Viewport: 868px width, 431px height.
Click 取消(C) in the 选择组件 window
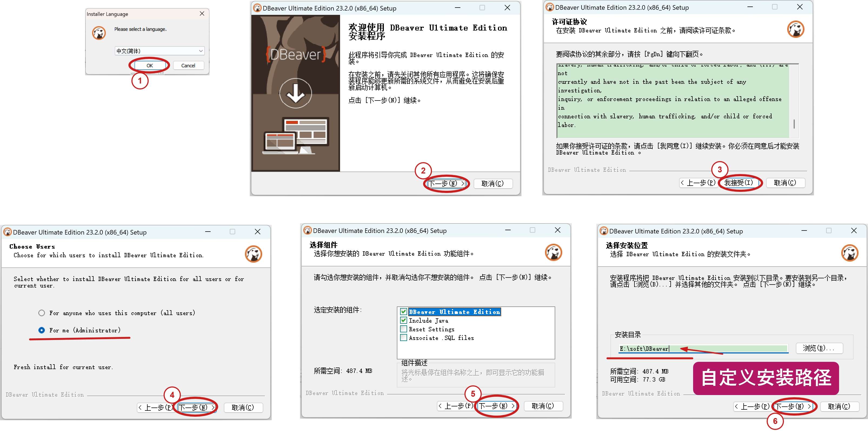click(543, 406)
